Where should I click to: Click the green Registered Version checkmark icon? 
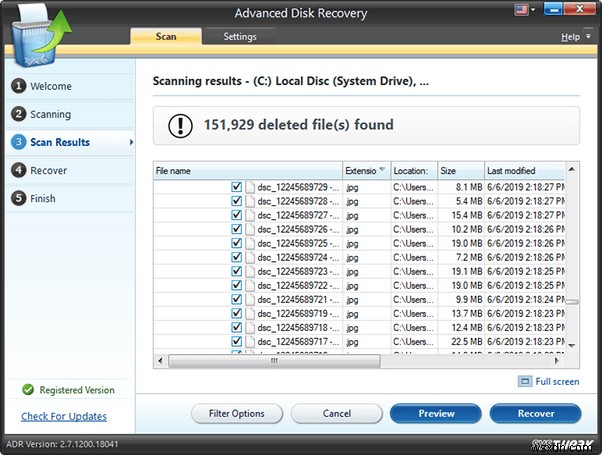point(28,390)
